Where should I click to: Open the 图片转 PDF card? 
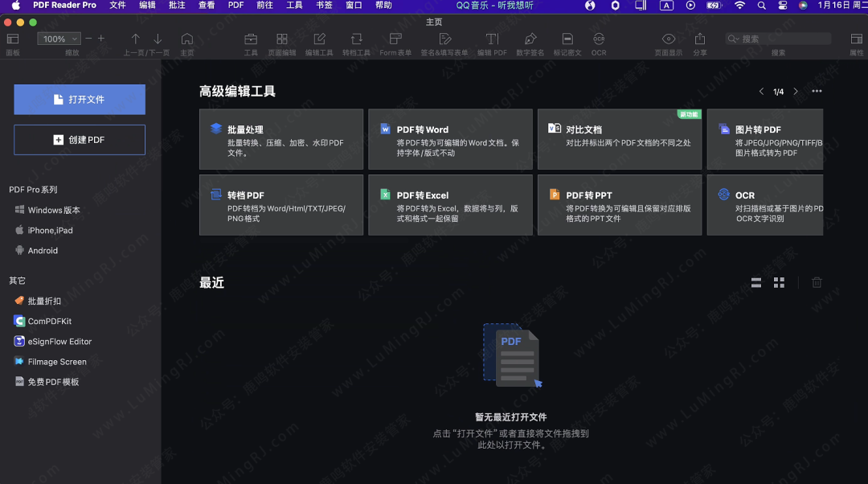[765, 139]
